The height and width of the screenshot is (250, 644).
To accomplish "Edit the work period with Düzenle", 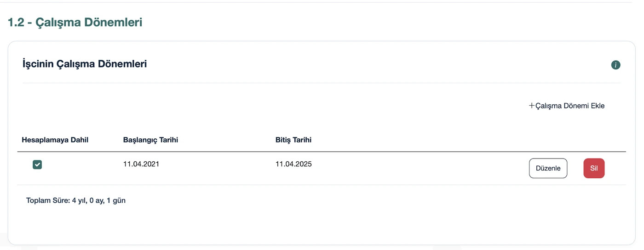I will pyautogui.click(x=548, y=168).
